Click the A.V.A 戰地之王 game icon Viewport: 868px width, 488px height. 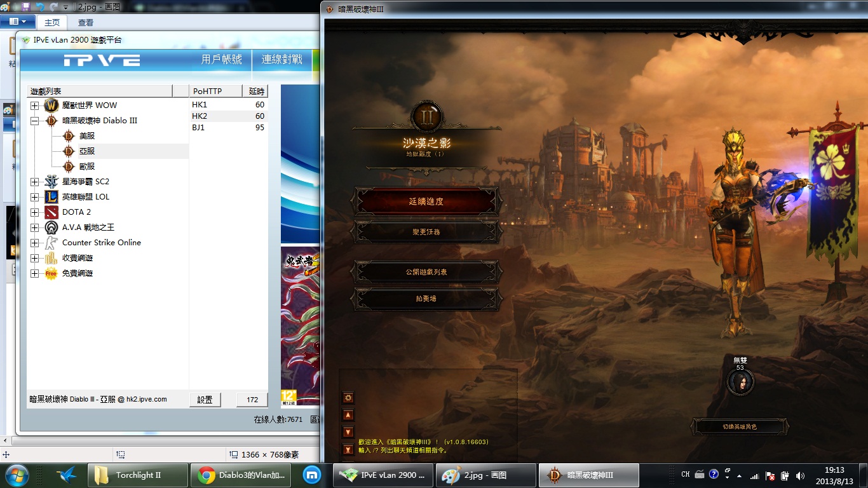tap(51, 227)
